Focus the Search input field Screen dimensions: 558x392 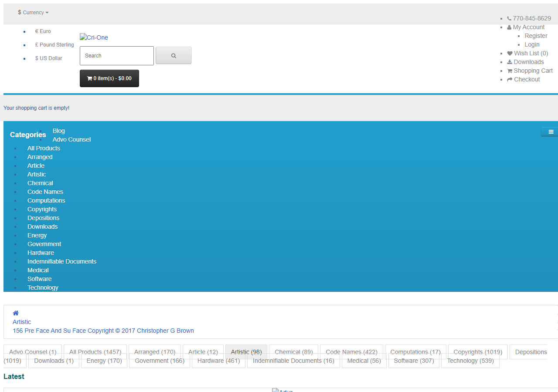117,56
